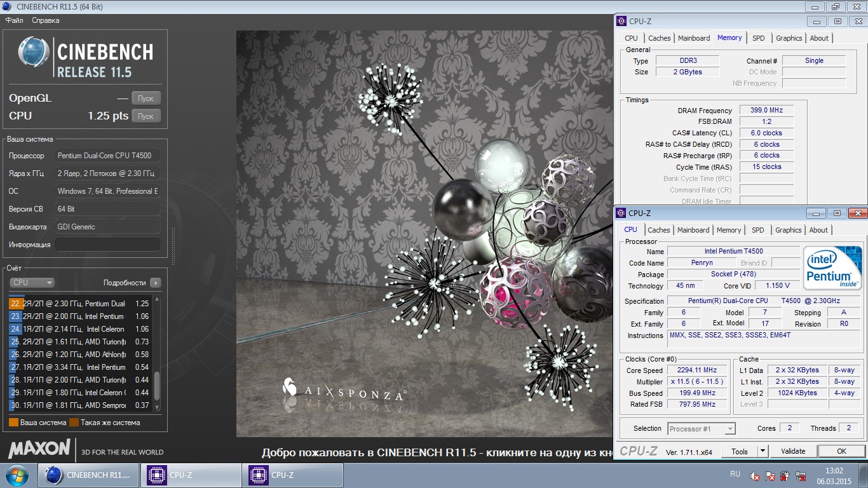868x488 pixels.
Task: Open the Action Center flag tray icon
Action: click(770, 475)
